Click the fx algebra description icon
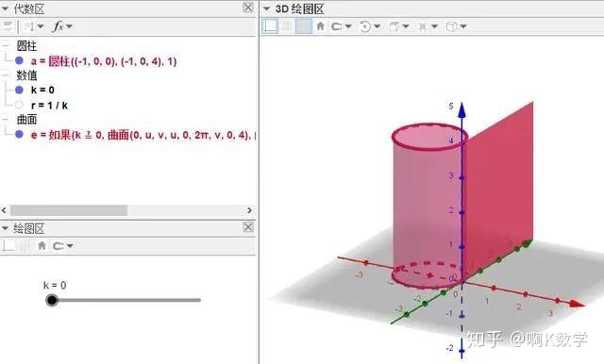The image size is (604, 364). 58,26
